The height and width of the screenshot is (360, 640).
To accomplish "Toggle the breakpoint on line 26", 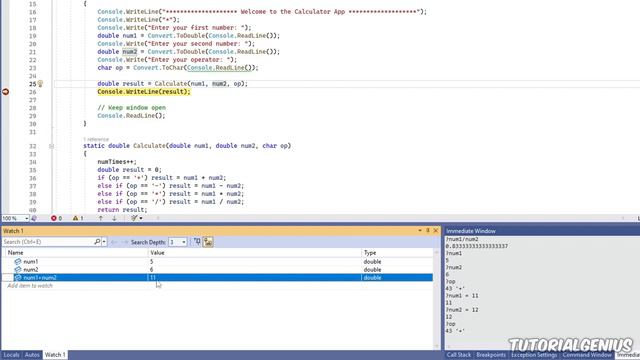I will tap(5, 92).
